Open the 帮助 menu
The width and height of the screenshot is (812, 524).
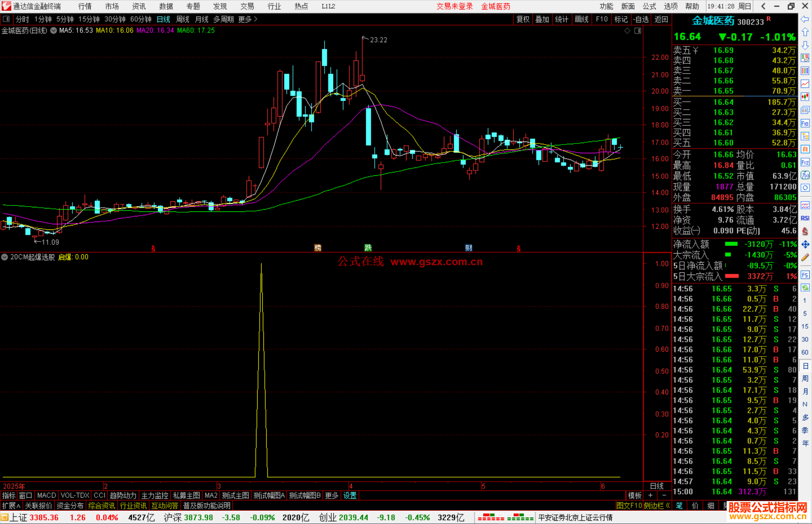click(x=692, y=6)
